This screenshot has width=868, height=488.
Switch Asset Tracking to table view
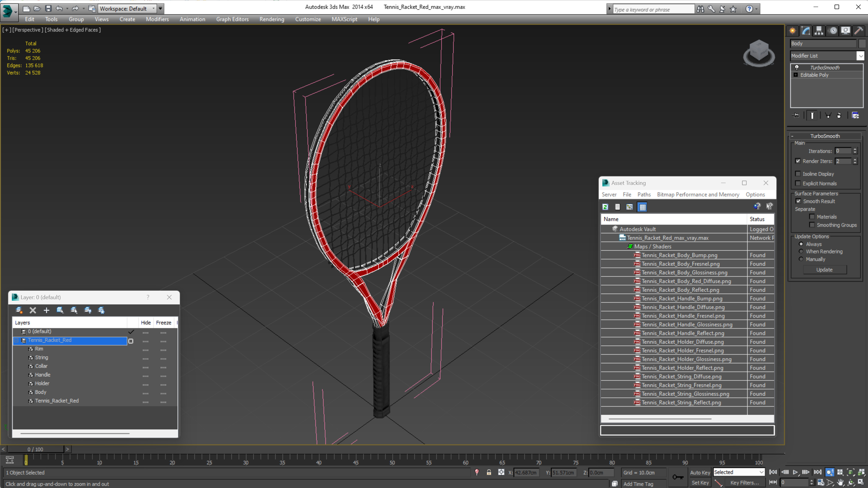point(642,207)
